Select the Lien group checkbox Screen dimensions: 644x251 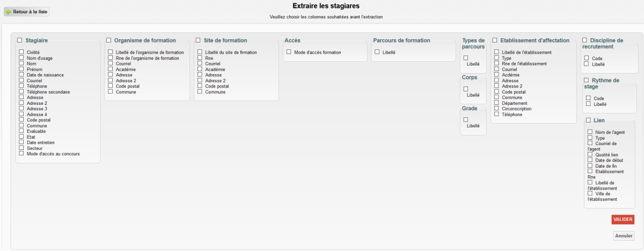[x=589, y=120]
